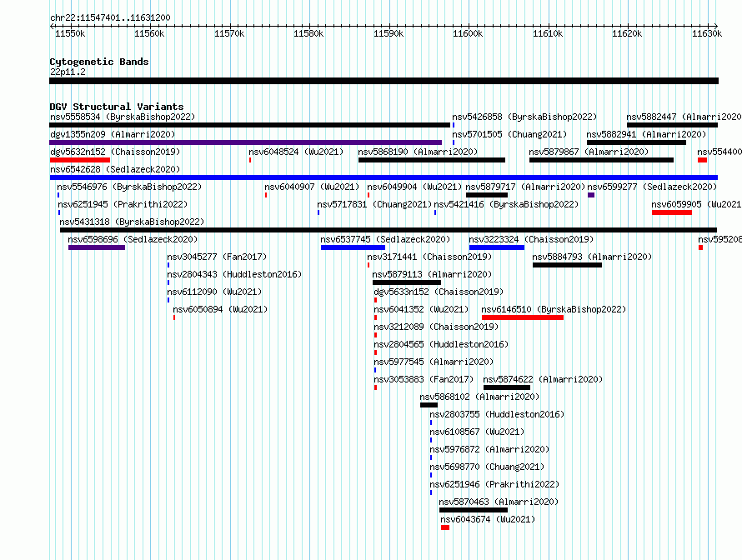Select the 22p11.2 cytogenetic band bar
This screenshot has width=742, height=560.
pyautogui.click(x=384, y=81)
